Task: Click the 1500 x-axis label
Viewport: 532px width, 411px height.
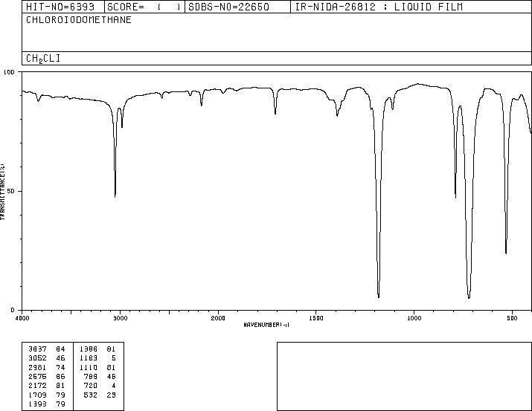Action: pos(316,318)
